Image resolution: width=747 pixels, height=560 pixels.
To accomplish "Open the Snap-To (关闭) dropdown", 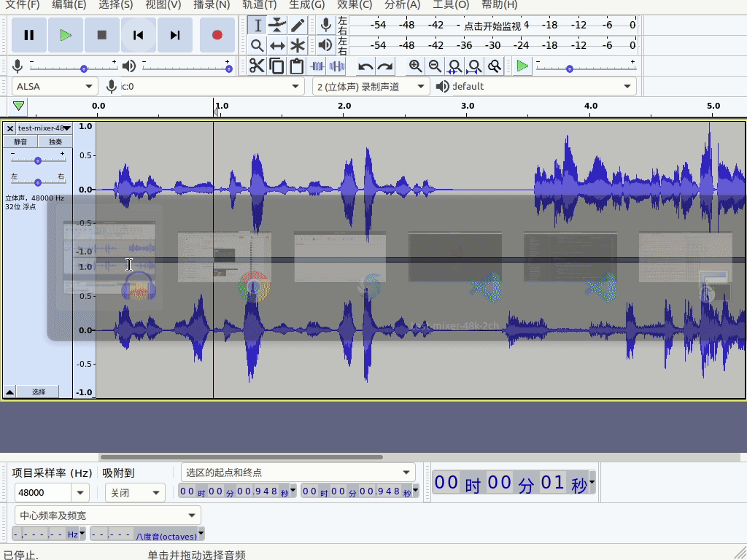I will [135, 492].
